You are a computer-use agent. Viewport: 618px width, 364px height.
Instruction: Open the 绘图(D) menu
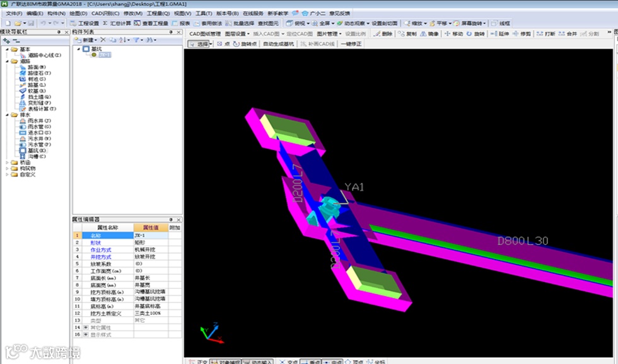(78, 13)
